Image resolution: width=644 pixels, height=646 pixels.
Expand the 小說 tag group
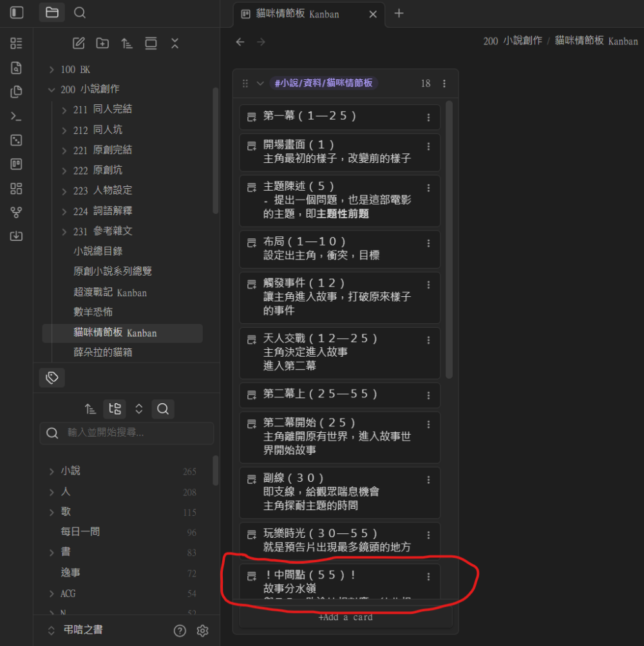(x=52, y=471)
